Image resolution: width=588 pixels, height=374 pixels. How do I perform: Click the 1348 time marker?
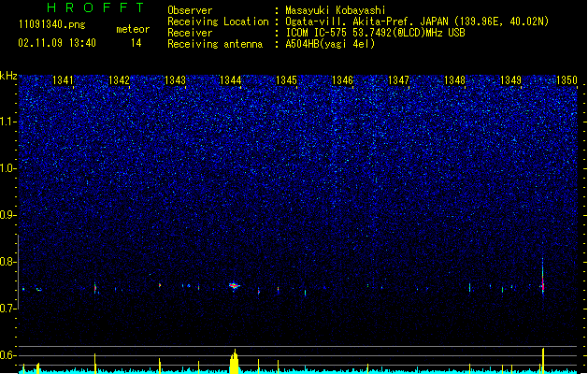click(454, 80)
